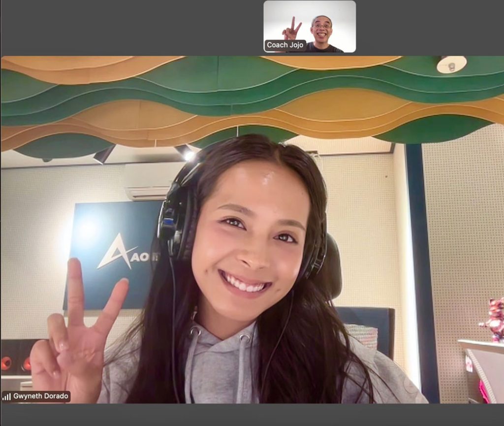Click the Coach Jojo name tag
This screenshot has width=504, height=426.
pyautogui.click(x=284, y=45)
